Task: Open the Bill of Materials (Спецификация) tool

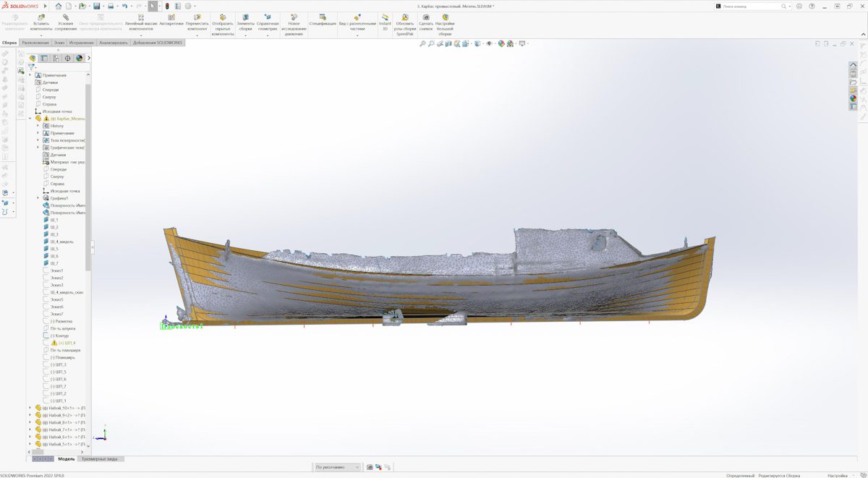Action: [x=323, y=23]
